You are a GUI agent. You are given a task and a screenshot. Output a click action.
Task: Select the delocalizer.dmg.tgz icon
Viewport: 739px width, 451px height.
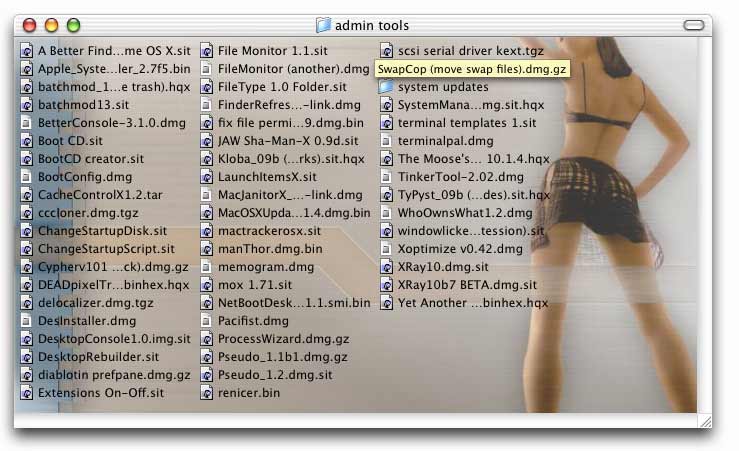point(27,303)
